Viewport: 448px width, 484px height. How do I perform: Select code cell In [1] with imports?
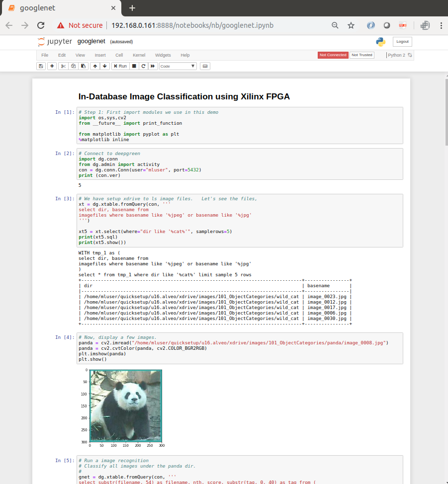tap(240, 126)
